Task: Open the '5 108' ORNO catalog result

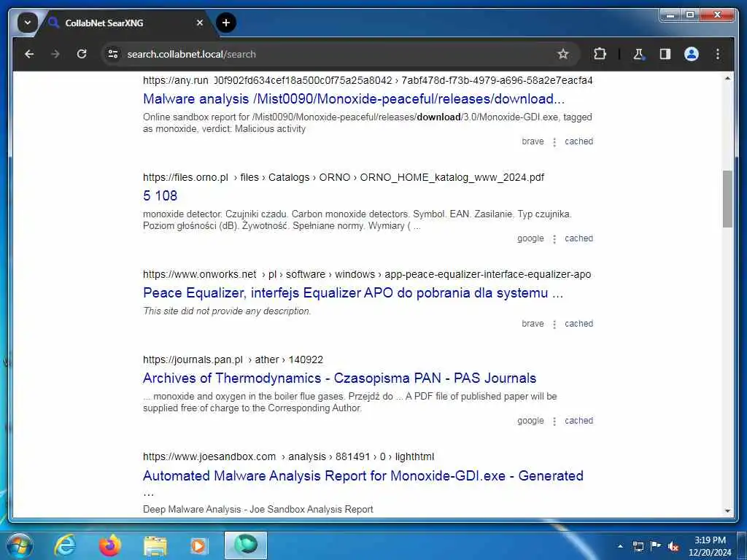Action: click(160, 195)
